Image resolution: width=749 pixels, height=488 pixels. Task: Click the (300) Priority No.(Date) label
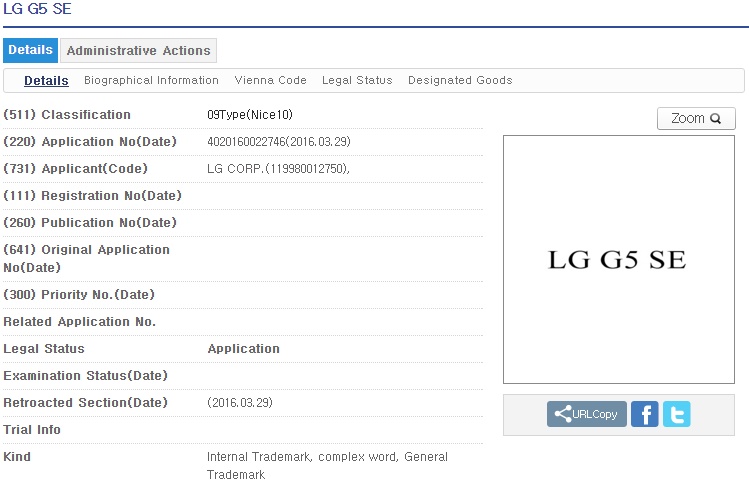click(x=79, y=295)
